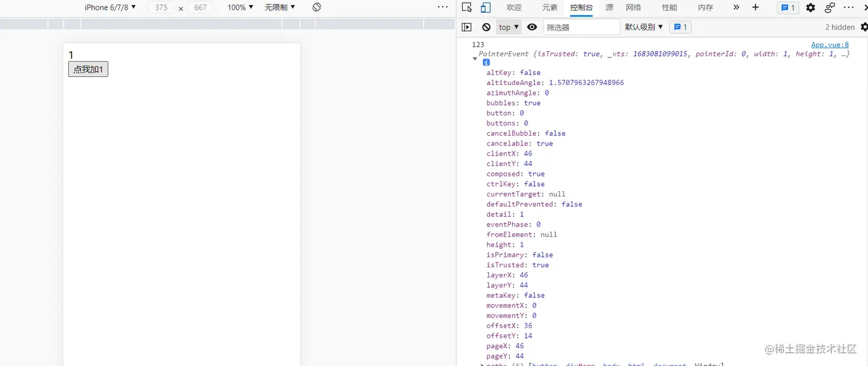868x366 pixels.
Task: Switch to the 元素 tab
Action: 550,7
